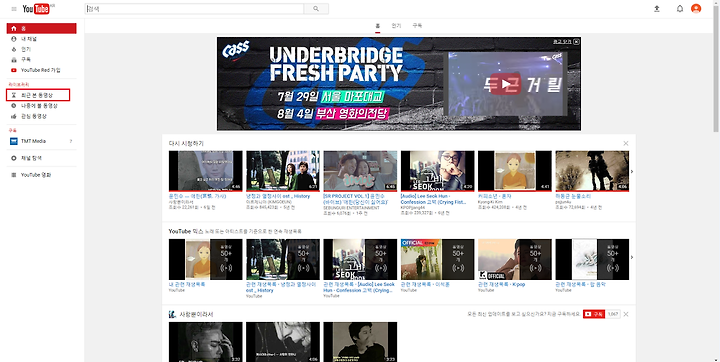Click the magnifier search button
Viewport: 720px width, 362px height.
[316, 9]
